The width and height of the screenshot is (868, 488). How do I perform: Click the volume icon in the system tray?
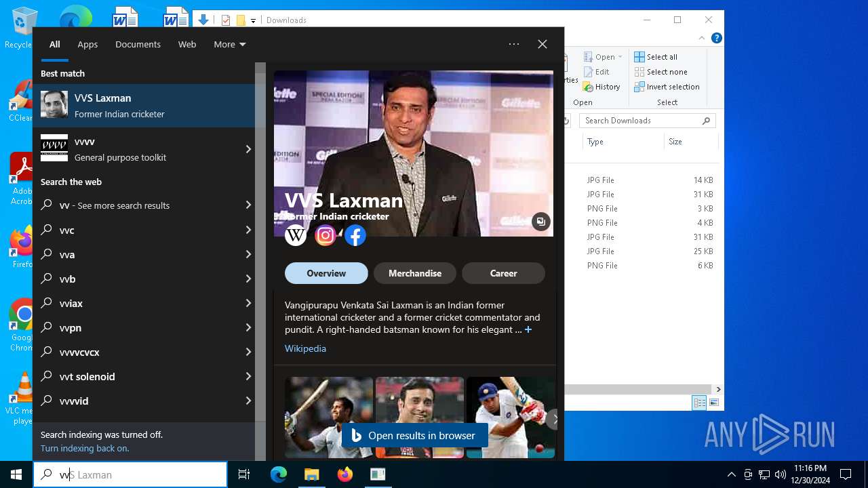coord(780,474)
